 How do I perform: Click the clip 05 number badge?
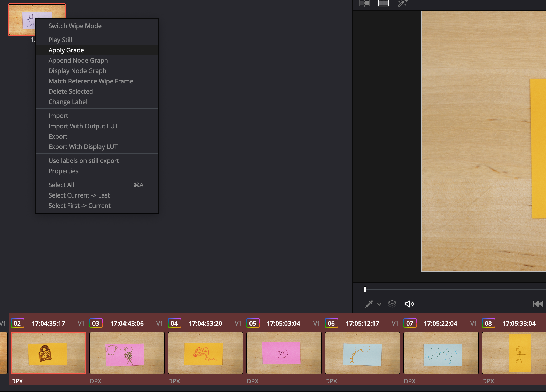253,323
